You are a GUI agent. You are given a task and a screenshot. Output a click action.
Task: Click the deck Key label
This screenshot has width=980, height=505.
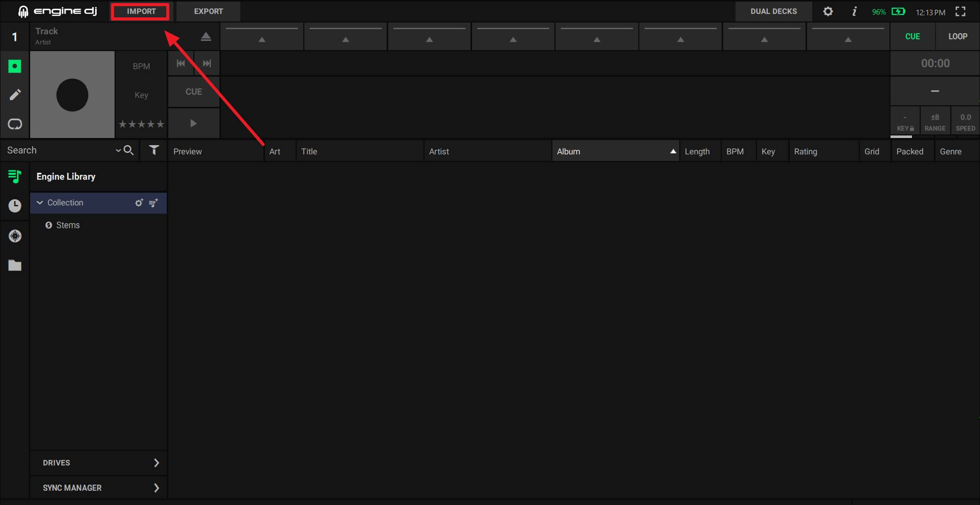pos(141,95)
